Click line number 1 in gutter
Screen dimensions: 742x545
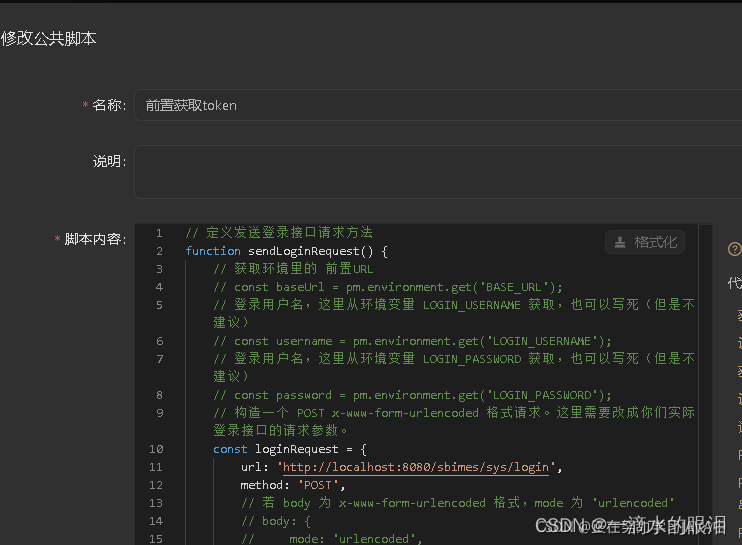pos(159,233)
